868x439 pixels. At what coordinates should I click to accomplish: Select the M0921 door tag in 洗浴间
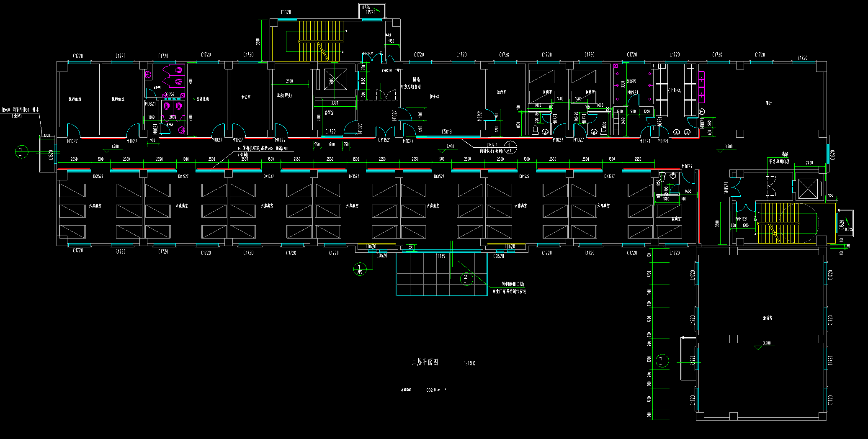point(633,93)
